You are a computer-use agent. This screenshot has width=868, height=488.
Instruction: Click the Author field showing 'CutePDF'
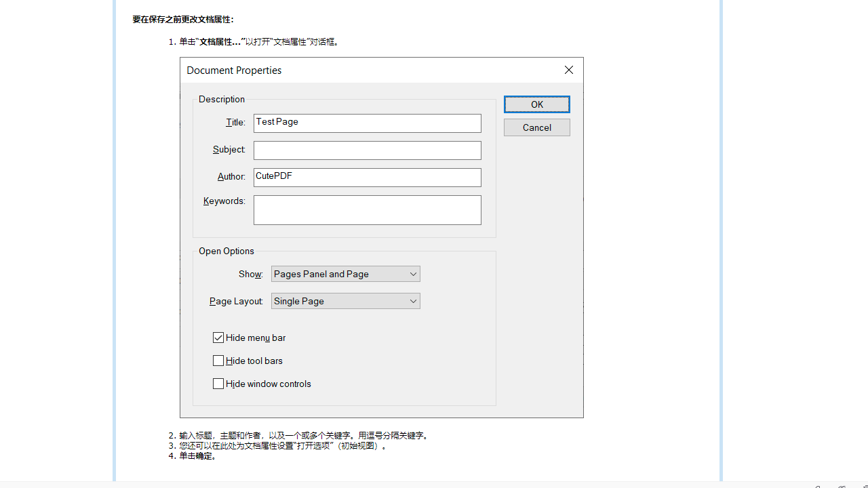pos(367,177)
